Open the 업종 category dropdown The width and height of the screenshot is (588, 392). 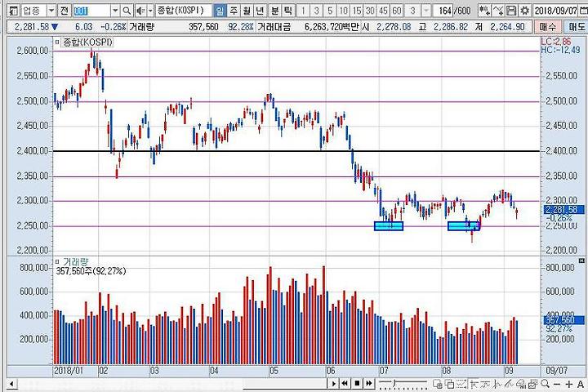click(x=51, y=11)
